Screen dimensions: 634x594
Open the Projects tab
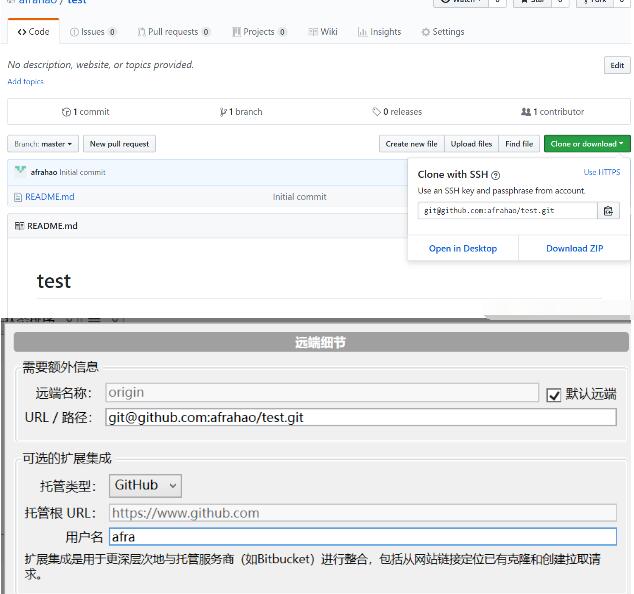tap(259, 32)
